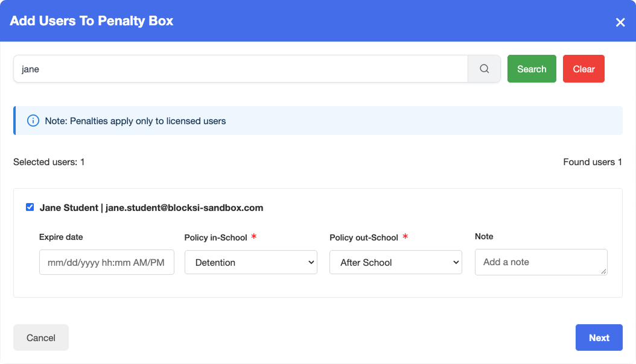Click the info icon in the note banner
The height and width of the screenshot is (364, 636).
33,121
